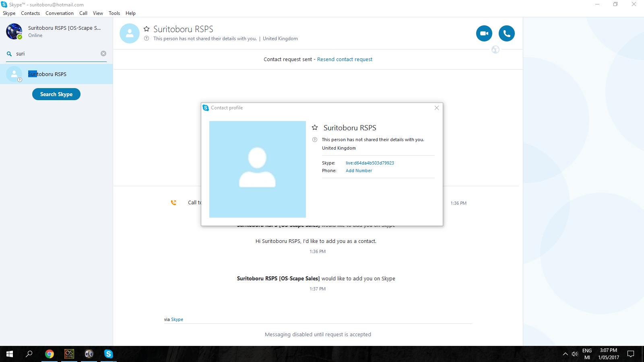Image resolution: width=644 pixels, height=362 pixels.
Task: Click the globe icon below call buttons
Action: tap(495, 49)
